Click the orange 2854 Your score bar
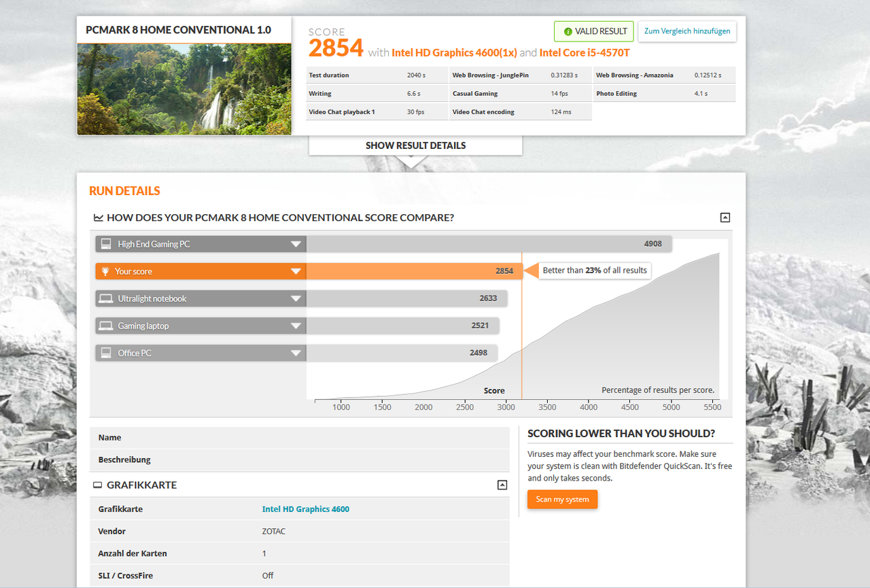 pyautogui.click(x=415, y=271)
